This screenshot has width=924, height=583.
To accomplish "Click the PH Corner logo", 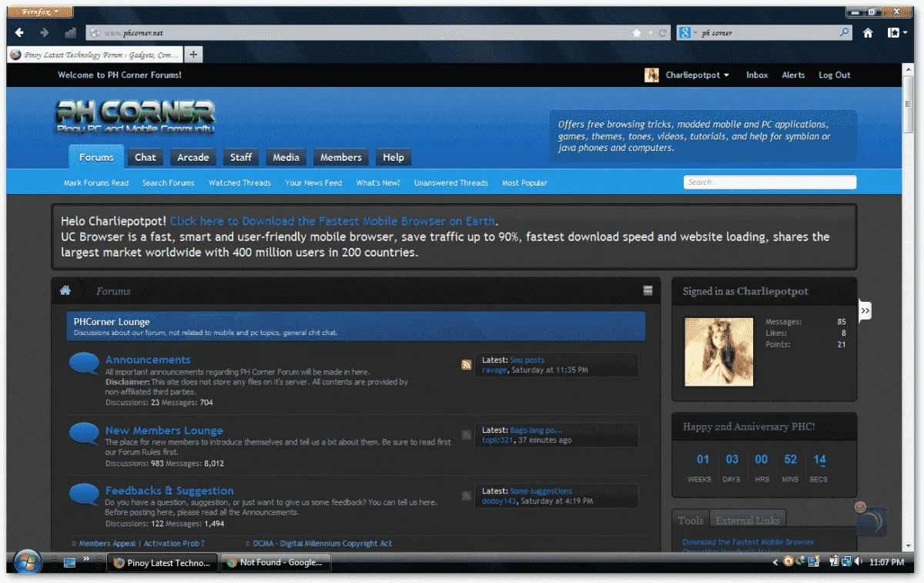I will coord(136,117).
